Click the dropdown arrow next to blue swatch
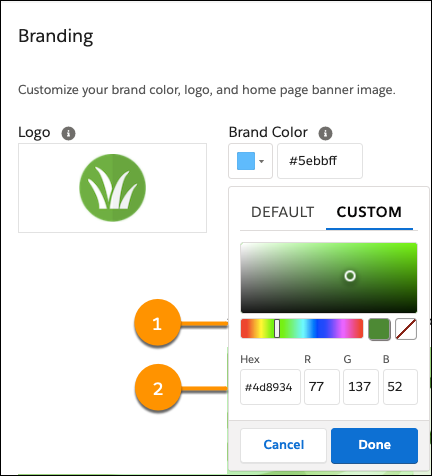Image resolution: width=432 pixels, height=476 pixels. click(261, 161)
